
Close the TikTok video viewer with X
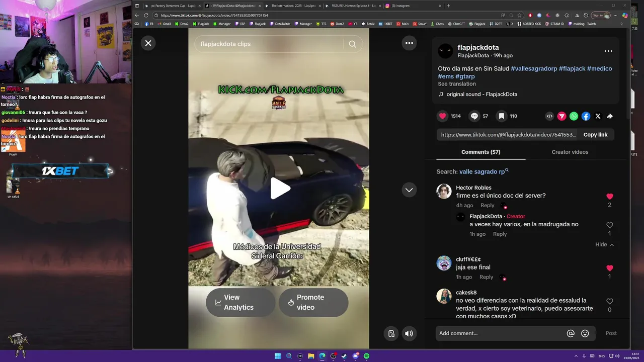pos(148,43)
